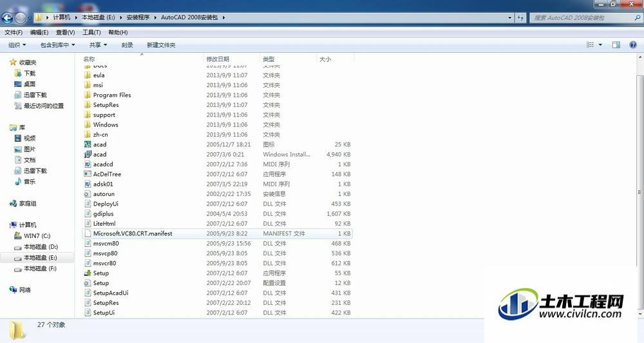Viewport: 644px width, 343px height.
Task: Select the acad Windows Installer package icon
Action: pos(88,154)
